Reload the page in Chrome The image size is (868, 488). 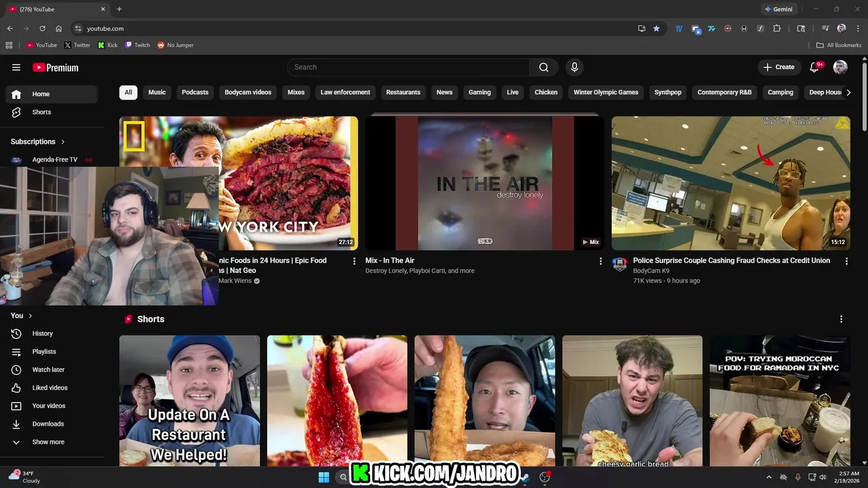click(x=42, y=28)
